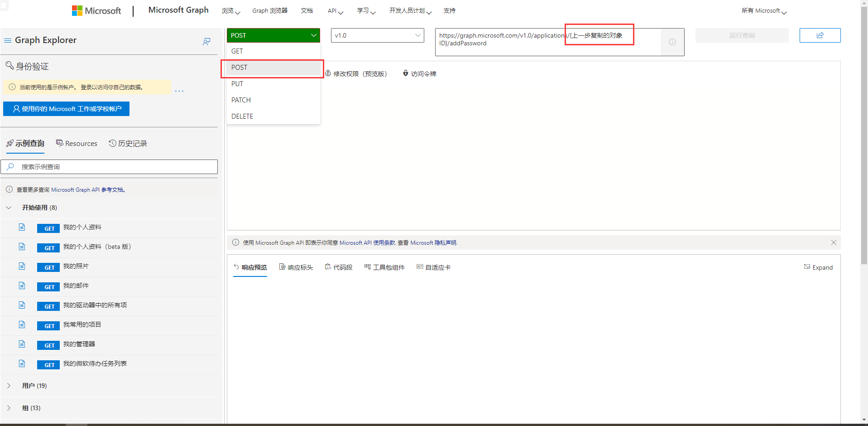Select POST from method list
Image resolution: width=868 pixels, height=426 pixels.
click(273, 68)
